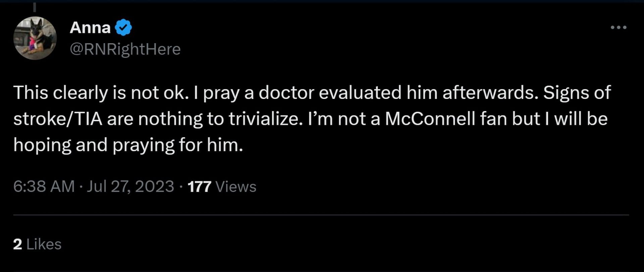Click the bold 177 view count
The height and width of the screenshot is (272, 644).
(199, 187)
